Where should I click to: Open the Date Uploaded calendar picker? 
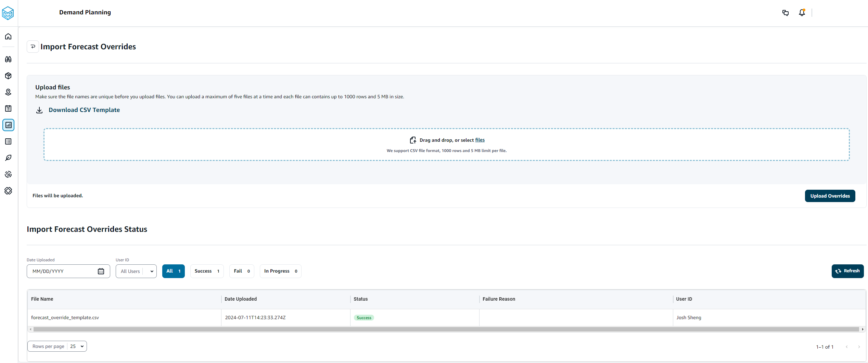pyautogui.click(x=101, y=271)
